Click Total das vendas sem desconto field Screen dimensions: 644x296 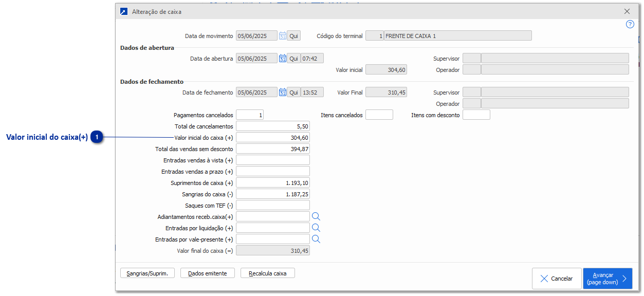coord(273,149)
